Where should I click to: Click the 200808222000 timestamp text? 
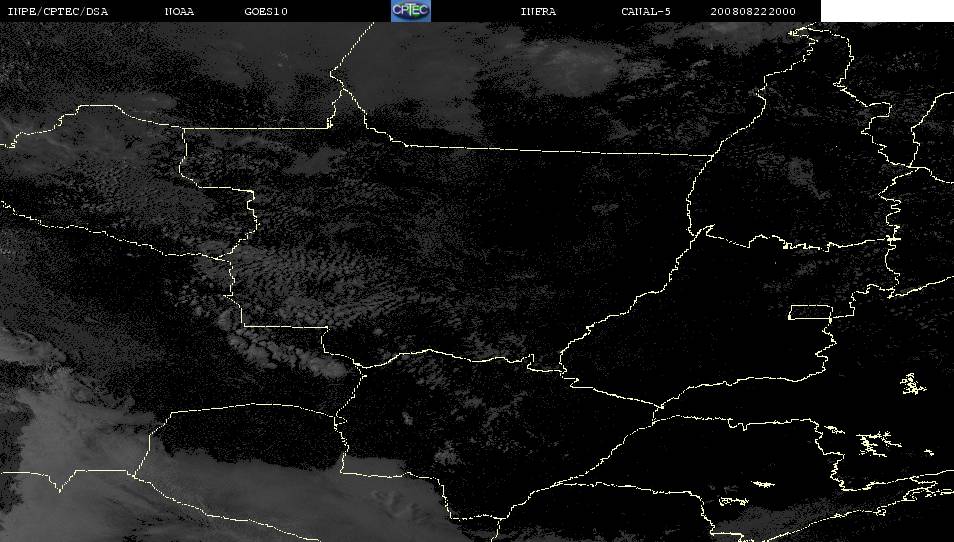(x=753, y=12)
